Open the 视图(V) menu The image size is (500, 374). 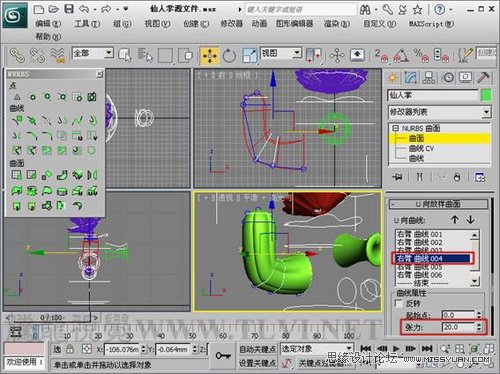point(157,24)
